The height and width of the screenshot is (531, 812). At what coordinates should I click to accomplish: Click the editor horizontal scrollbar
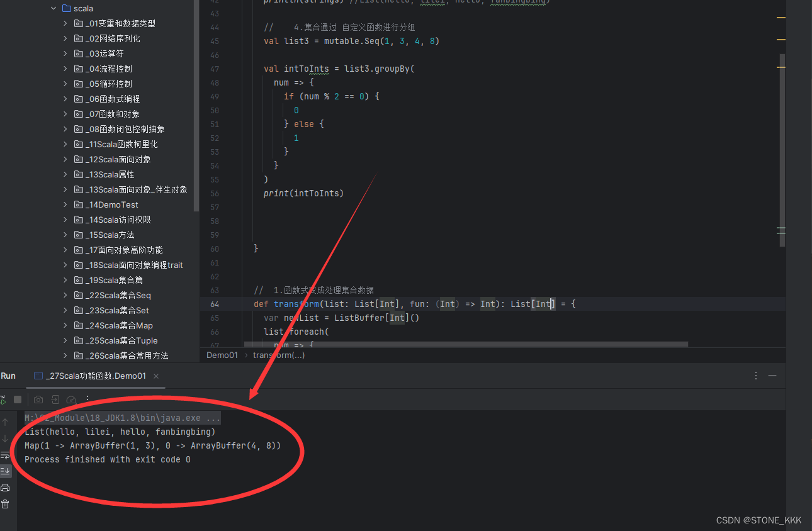(466, 344)
